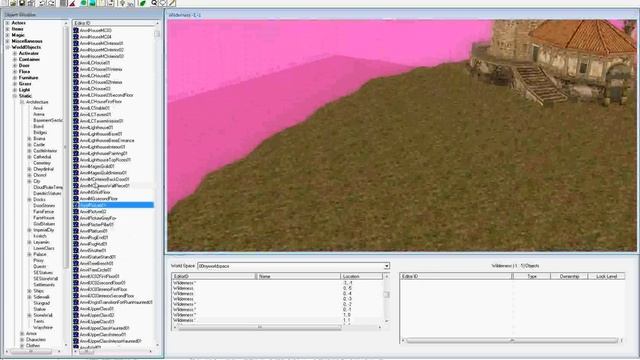
Task: Select ImperialCity under Architecture
Action: 44,230
